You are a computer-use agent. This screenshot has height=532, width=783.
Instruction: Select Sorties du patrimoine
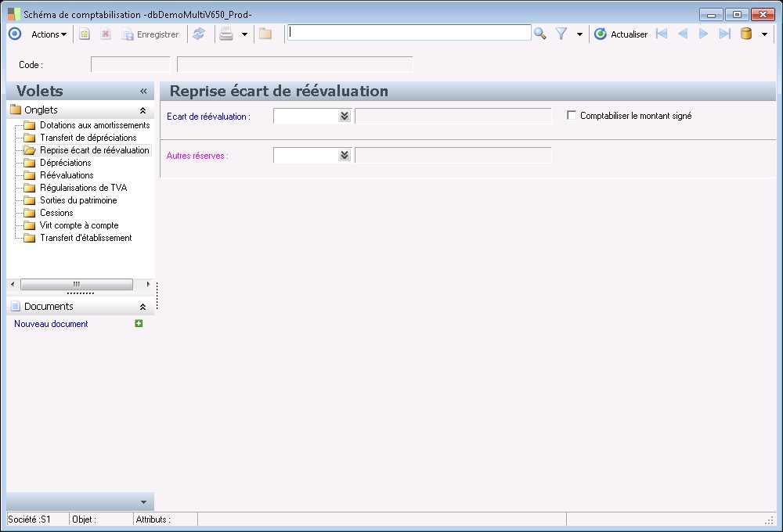pos(78,200)
